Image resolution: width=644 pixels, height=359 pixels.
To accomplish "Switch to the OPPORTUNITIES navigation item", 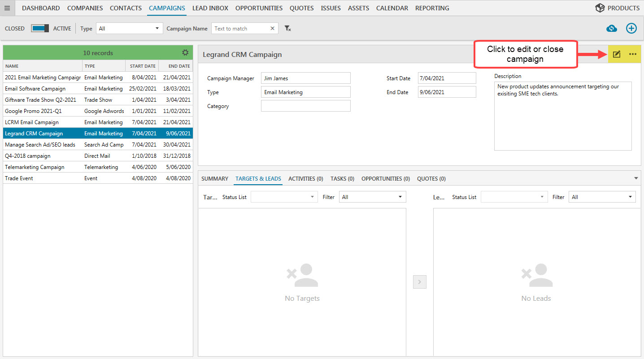I will (259, 8).
